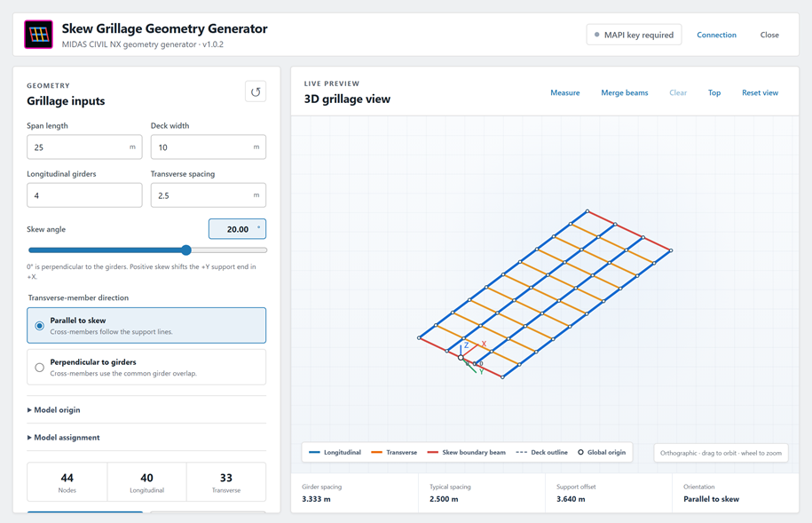812x523 pixels.
Task: Click Reset view in preview toolbar
Action: [760, 92]
